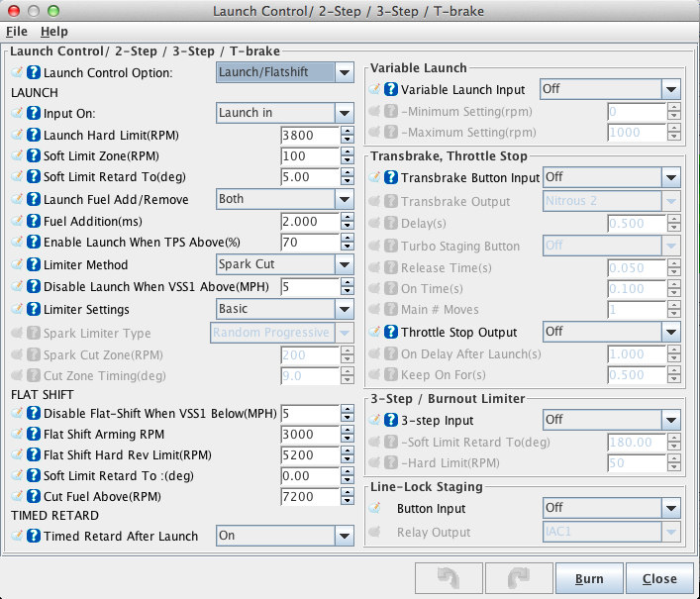Click help icon beside Launch Control Option
700x599 pixels.
coord(33,72)
